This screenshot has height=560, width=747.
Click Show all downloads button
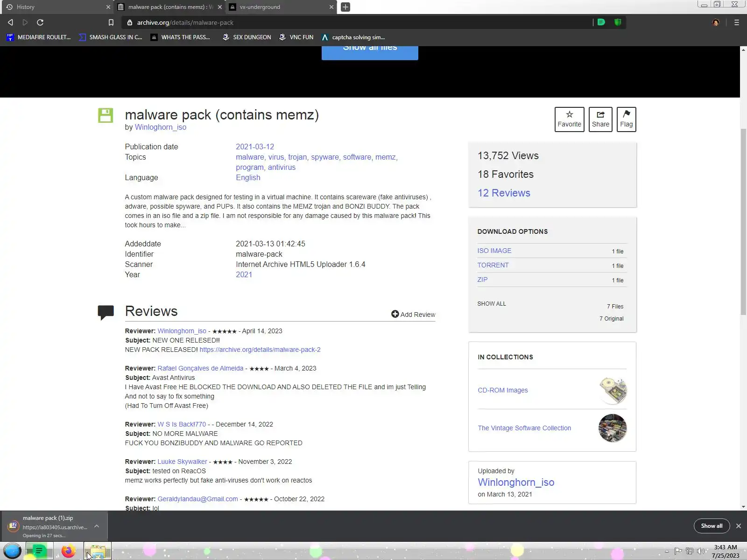[712, 526]
